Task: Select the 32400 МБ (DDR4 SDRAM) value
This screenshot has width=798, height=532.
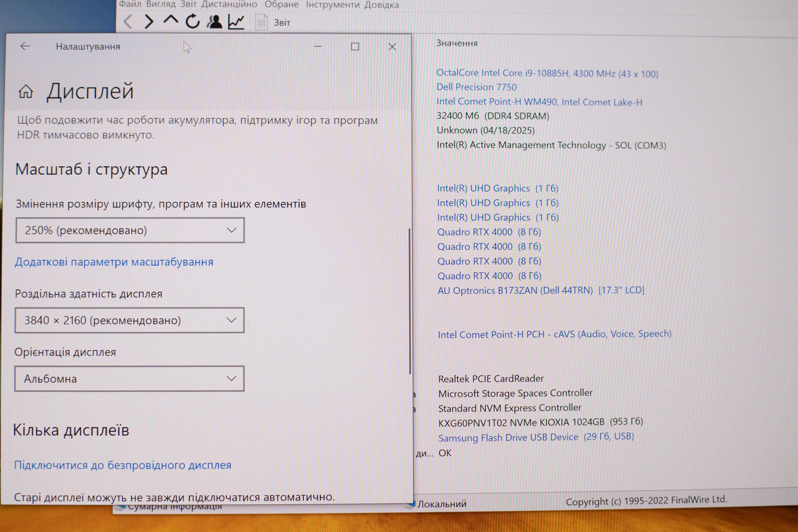Action: pyautogui.click(x=493, y=116)
